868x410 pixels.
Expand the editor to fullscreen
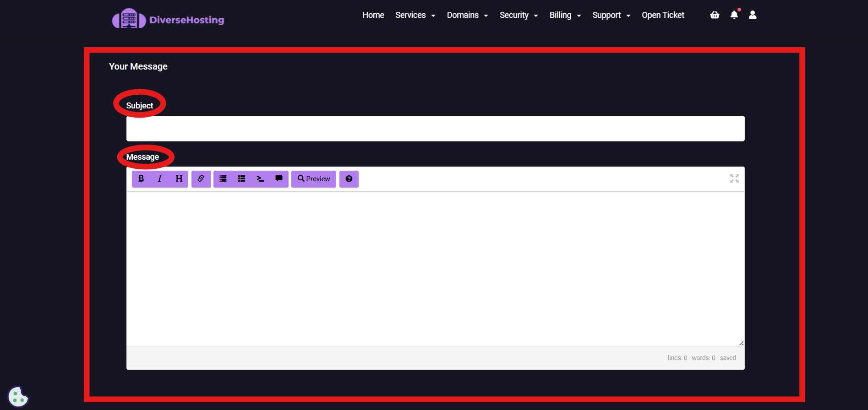[x=734, y=179]
